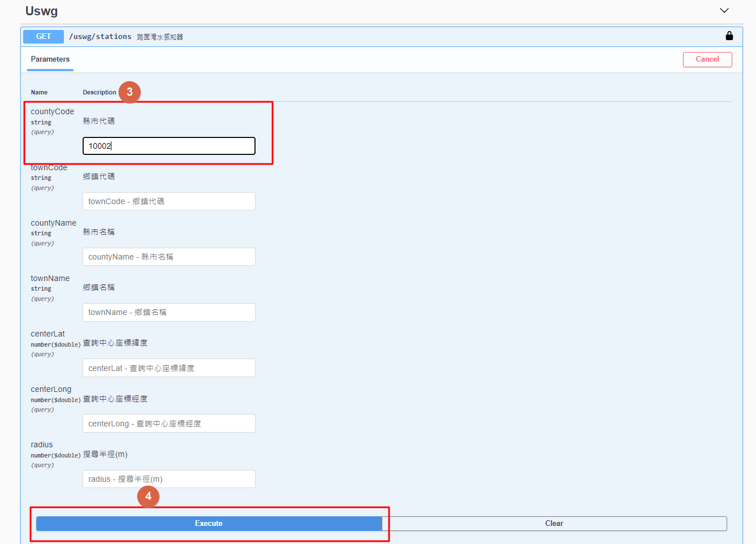Click the Uswg section heading
The height and width of the screenshot is (544, 756).
click(x=41, y=11)
